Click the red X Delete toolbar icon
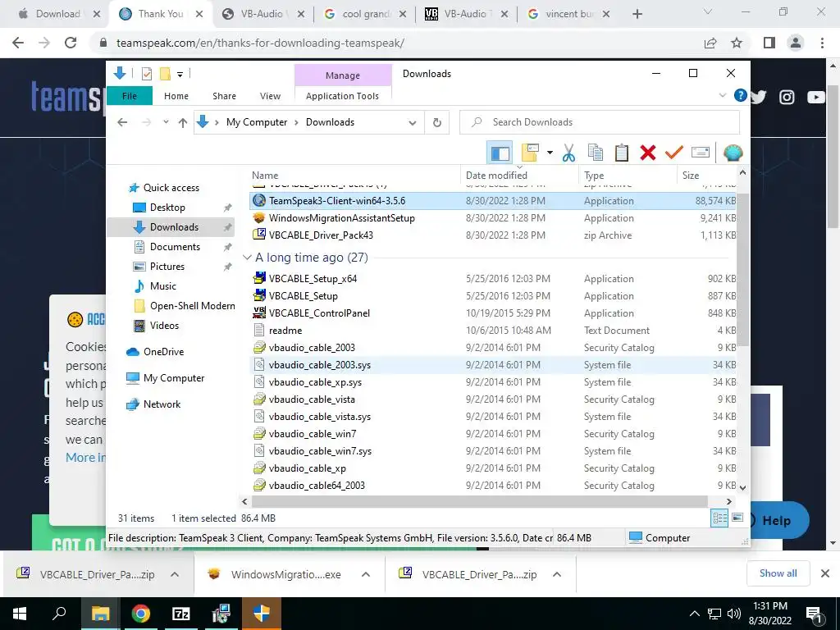The height and width of the screenshot is (630, 840). 648,153
